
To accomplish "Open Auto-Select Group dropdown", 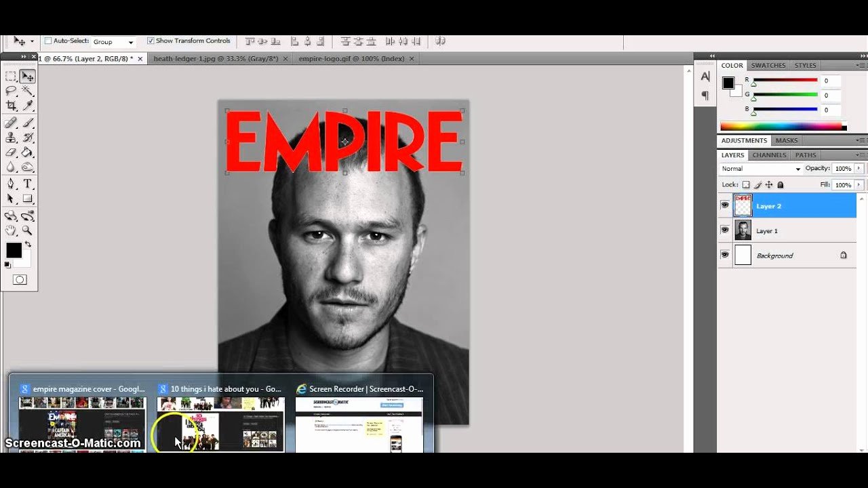I will 113,41.
